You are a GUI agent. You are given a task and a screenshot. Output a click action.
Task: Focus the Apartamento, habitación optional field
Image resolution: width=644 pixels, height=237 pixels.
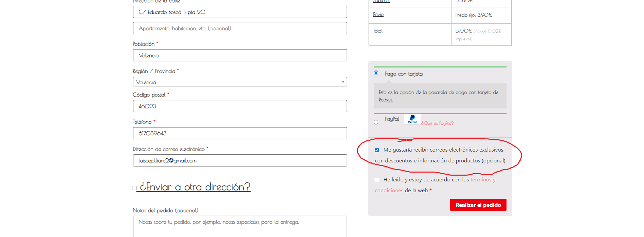pos(240,28)
